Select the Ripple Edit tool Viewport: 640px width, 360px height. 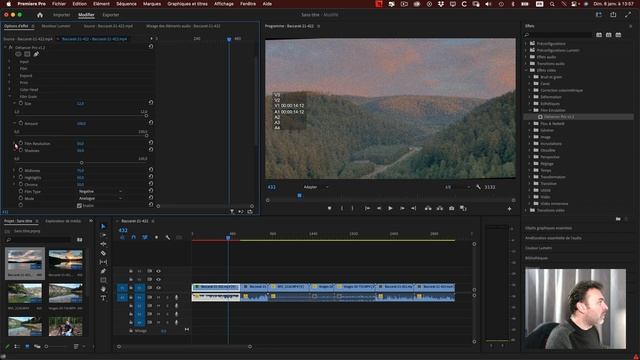point(103,244)
